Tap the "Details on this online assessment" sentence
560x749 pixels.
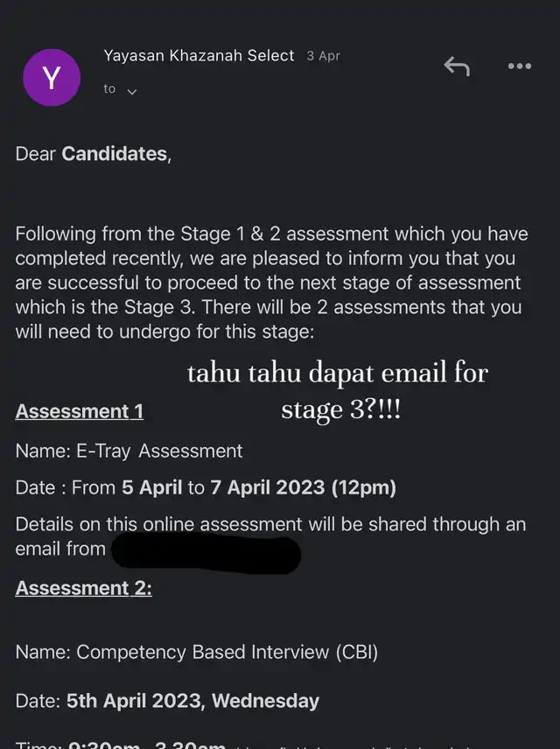point(270,537)
